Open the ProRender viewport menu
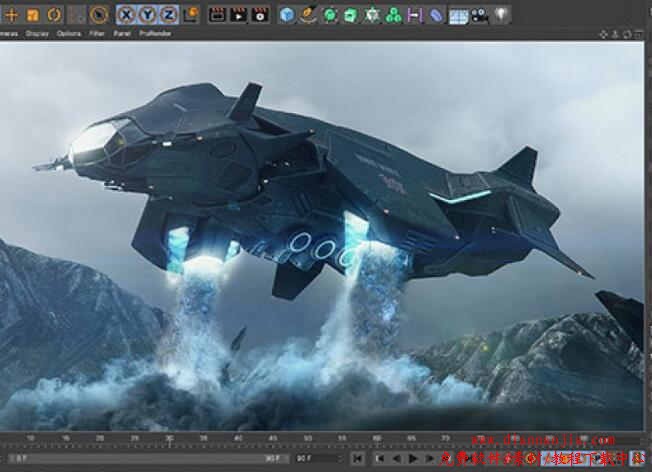The height and width of the screenshot is (472, 652). point(155,33)
